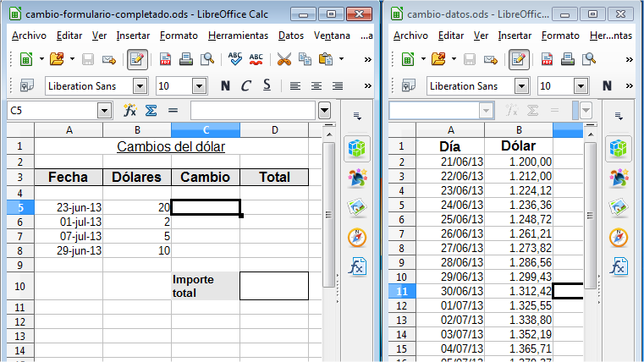Viewport: 644px width, 362px height.
Task: Open Ventana menu in left window
Action: pos(332,36)
